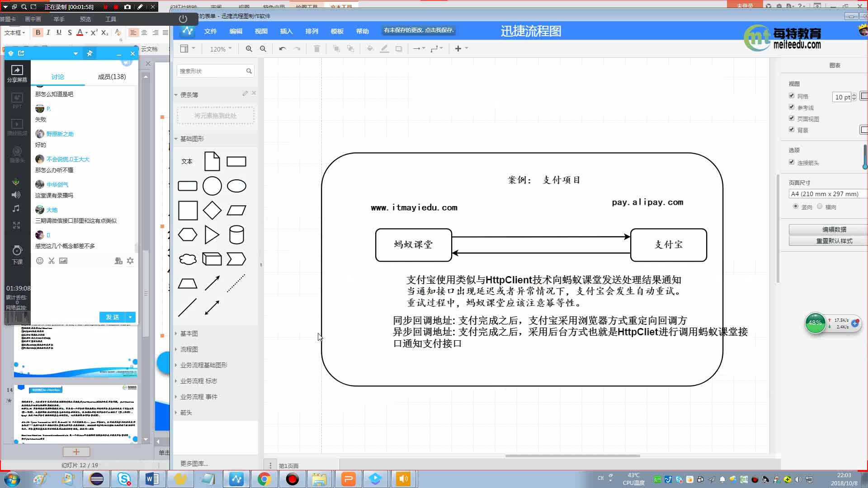The height and width of the screenshot is (488, 868).
Task: Select the cylinder shape
Action: click(236, 235)
